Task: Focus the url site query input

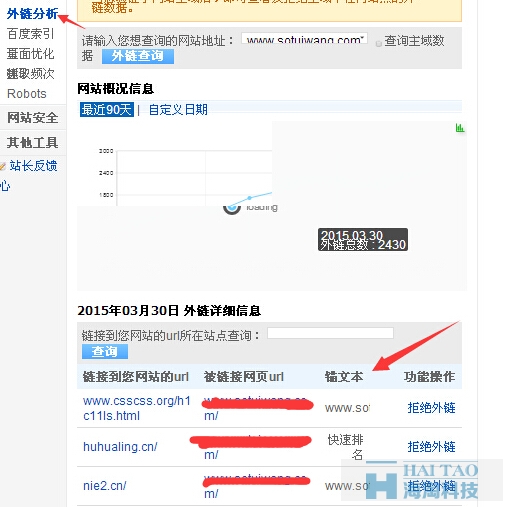Action: (330, 333)
